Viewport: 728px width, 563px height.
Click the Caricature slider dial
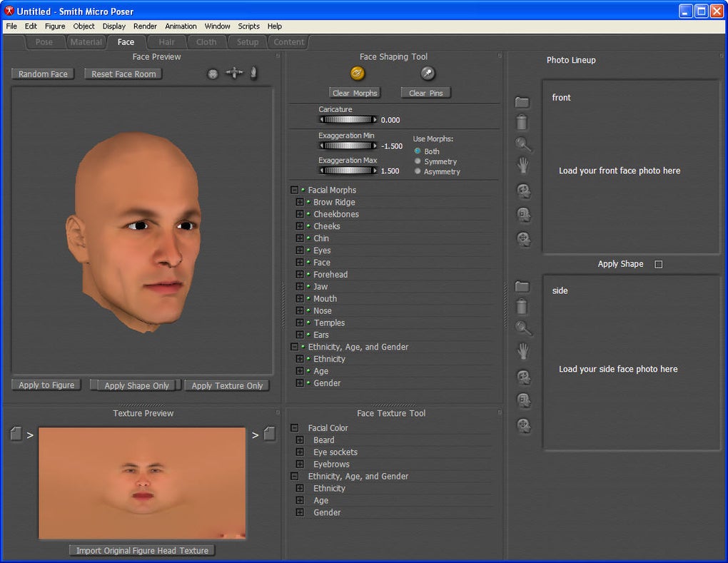(348, 120)
